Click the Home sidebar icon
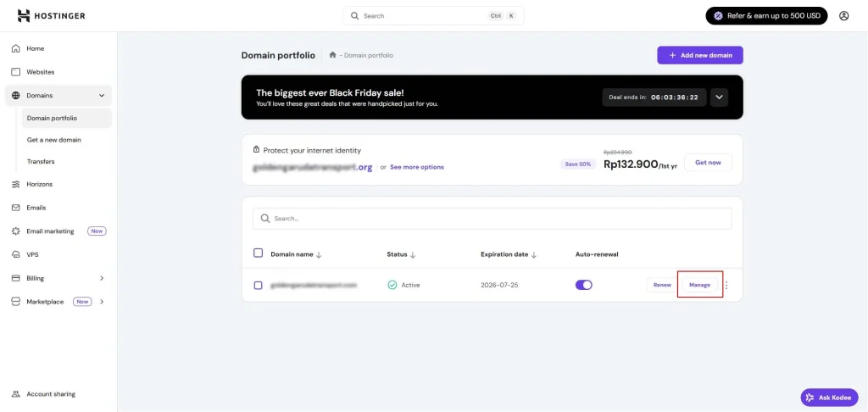868x412 pixels. [x=15, y=48]
